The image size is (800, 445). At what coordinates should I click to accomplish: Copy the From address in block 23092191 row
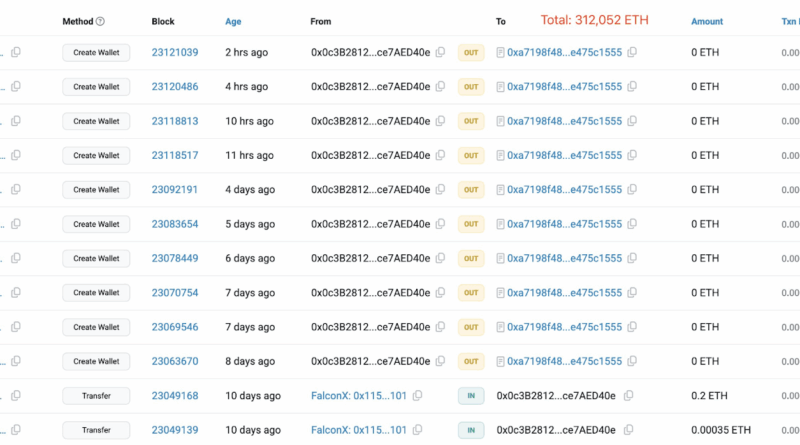pos(440,189)
